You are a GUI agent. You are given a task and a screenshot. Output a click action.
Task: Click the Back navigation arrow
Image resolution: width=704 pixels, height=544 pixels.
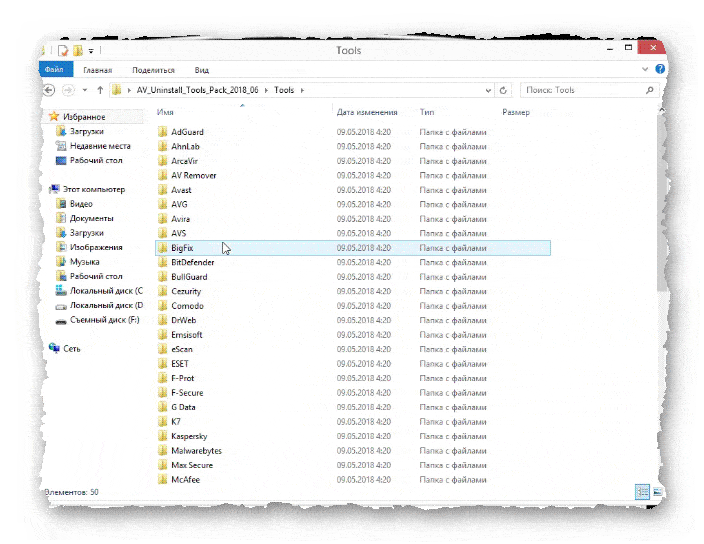click(x=49, y=90)
